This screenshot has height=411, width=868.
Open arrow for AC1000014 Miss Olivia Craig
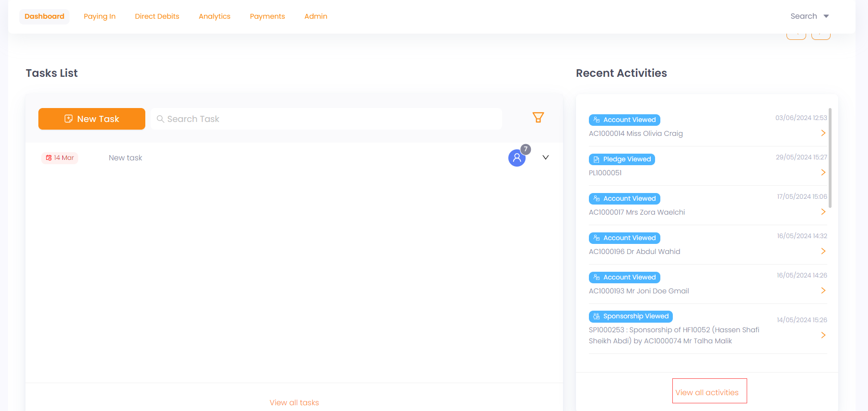[823, 133]
